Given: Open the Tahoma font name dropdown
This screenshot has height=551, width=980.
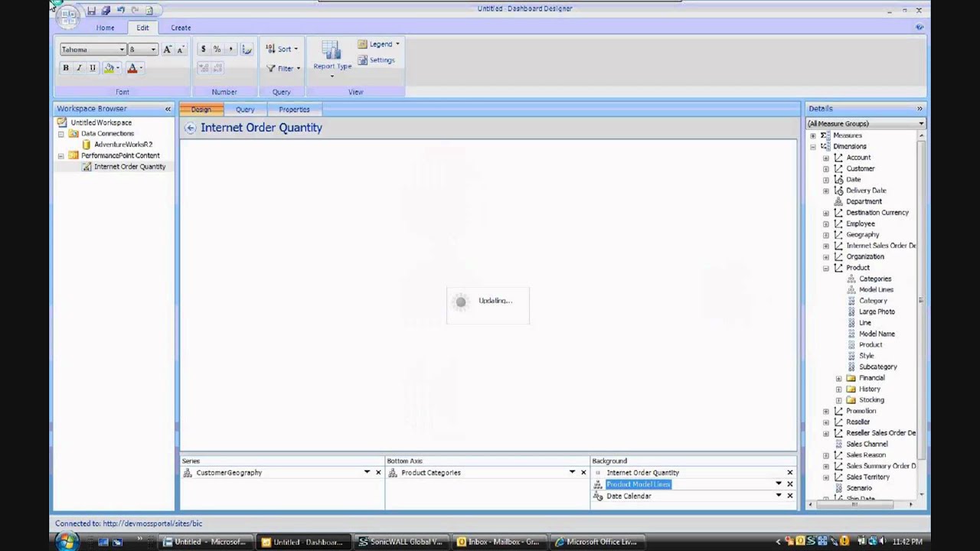Looking at the screenshot, I should (122, 50).
